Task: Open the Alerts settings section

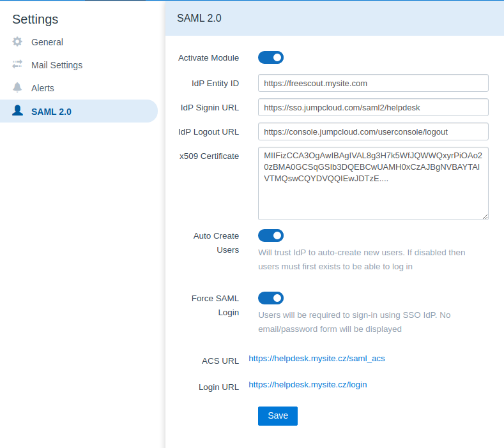Action: (x=43, y=88)
